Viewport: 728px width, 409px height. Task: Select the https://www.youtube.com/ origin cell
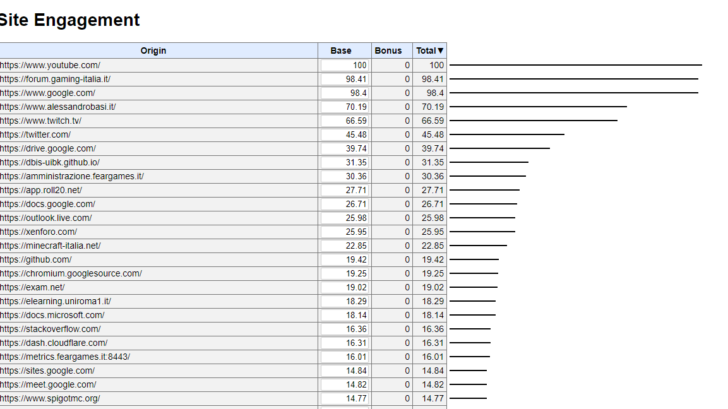click(x=158, y=65)
